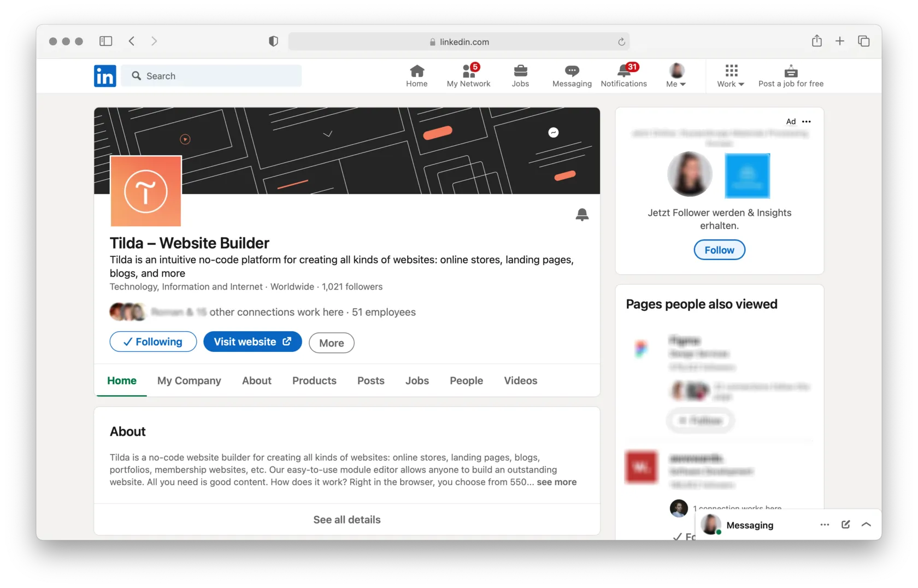This screenshot has height=588, width=918.
Task: Compose new message icon in Messaging panel
Action: click(x=846, y=525)
